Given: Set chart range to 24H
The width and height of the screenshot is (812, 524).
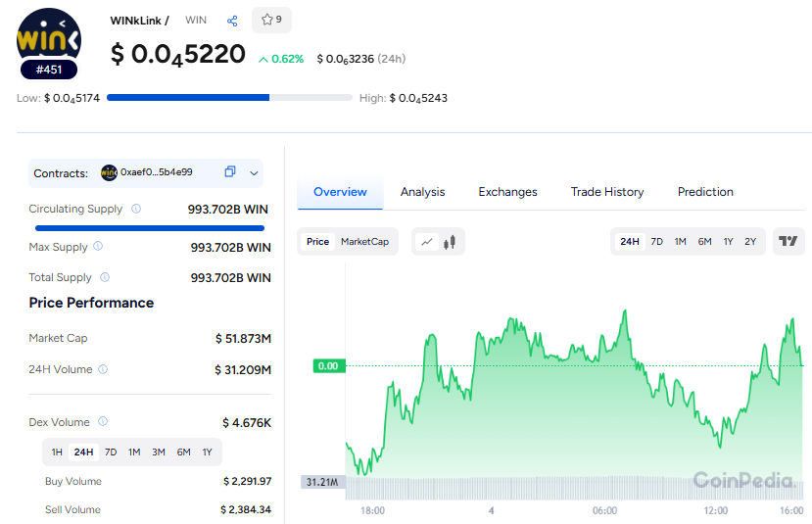Looking at the screenshot, I should click(x=630, y=242).
